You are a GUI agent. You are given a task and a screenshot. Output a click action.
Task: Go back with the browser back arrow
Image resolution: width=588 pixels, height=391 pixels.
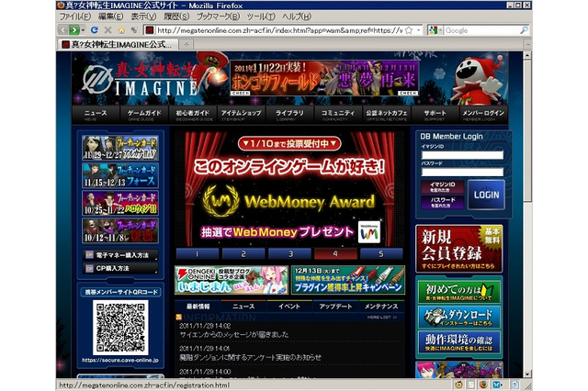(x=63, y=30)
